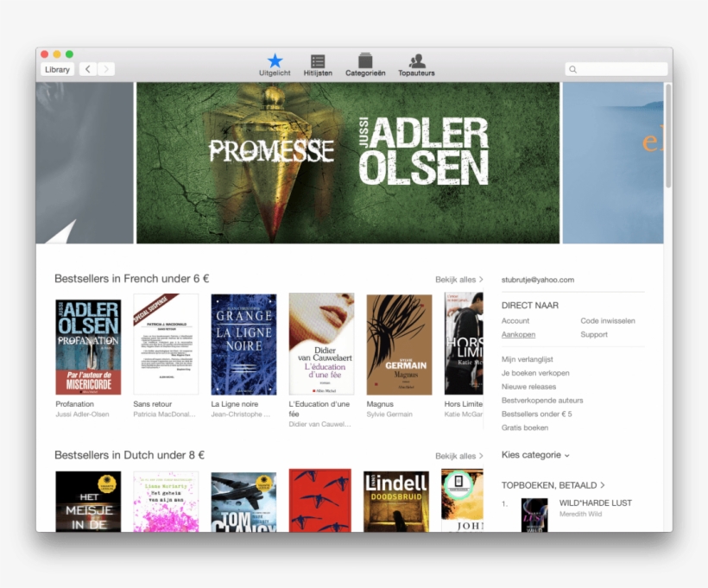Go back with the left arrow button
The height and width of the screenshot is (588, 708).
88,69
